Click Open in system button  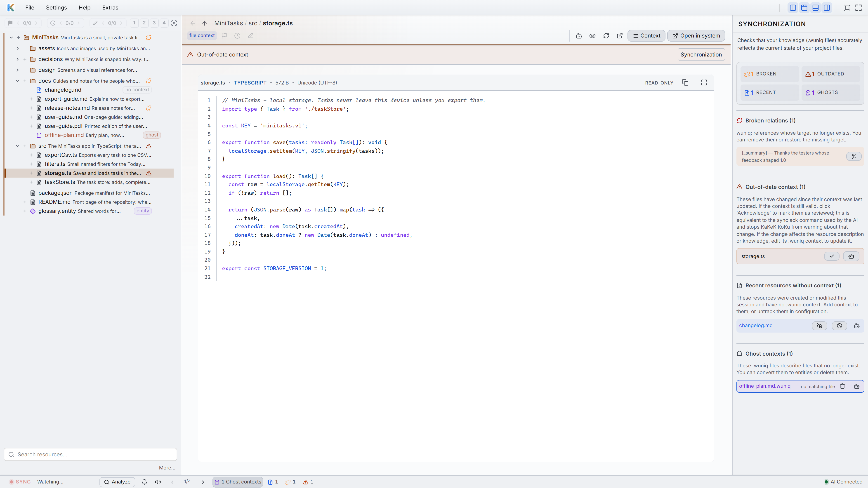[x=696, y=36]
